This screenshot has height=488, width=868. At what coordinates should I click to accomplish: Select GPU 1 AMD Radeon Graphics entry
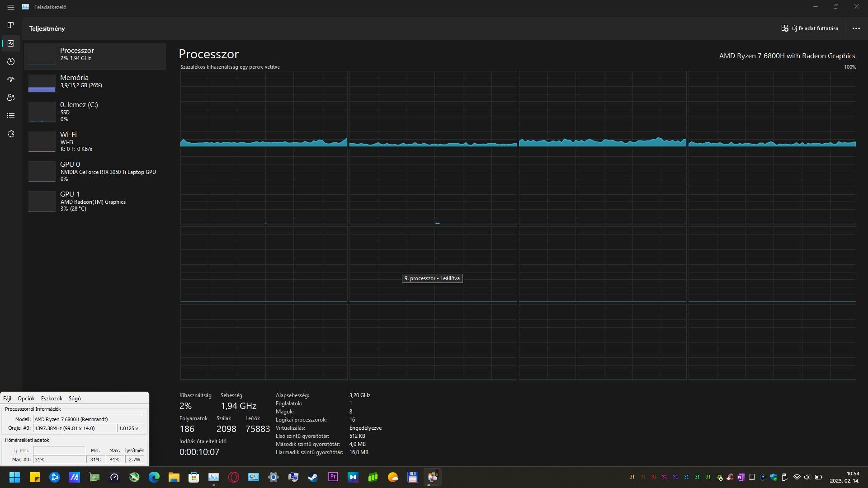click(95, 201)
